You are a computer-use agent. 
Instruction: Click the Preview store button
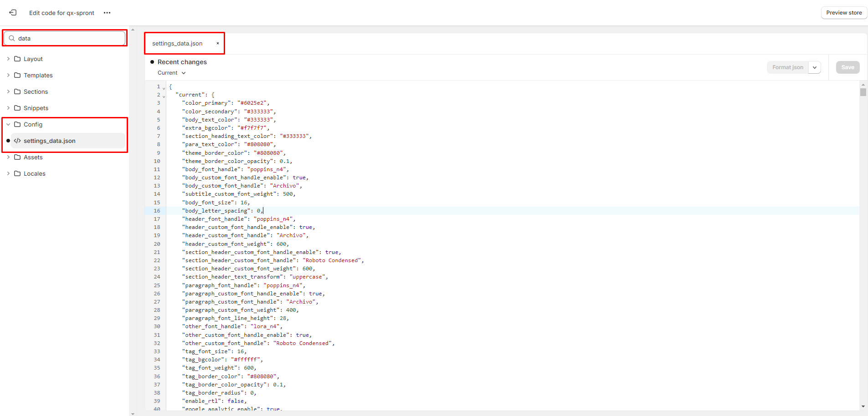844,13
